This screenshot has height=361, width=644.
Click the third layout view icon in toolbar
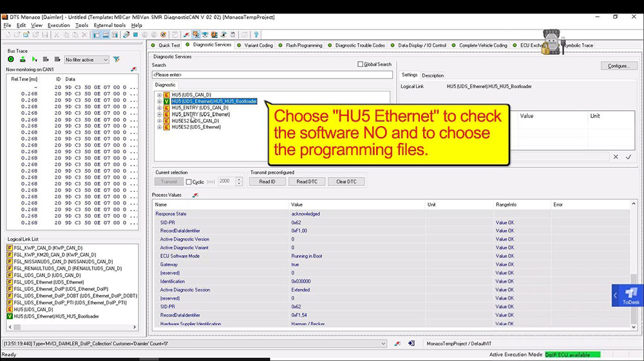[x=115, y=35]
